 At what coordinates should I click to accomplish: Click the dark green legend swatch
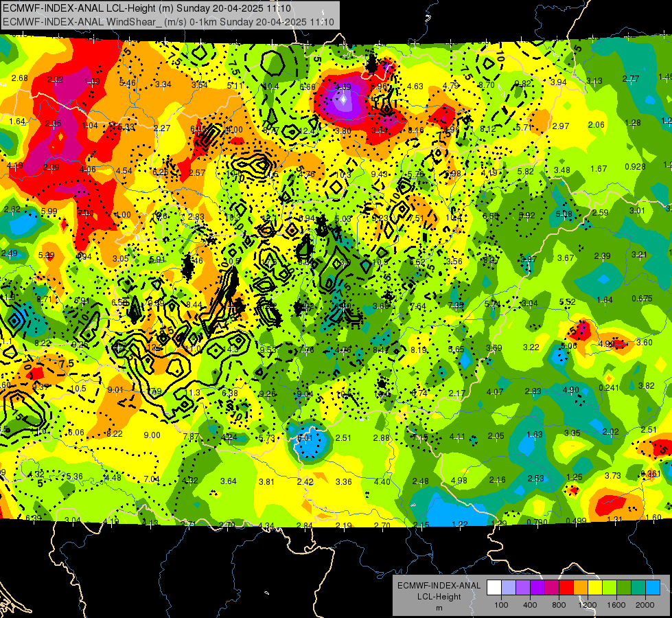pyautogui.click(x=624, y=588)
